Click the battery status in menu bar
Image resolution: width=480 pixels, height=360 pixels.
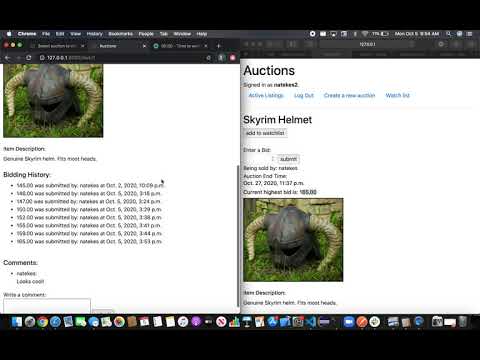click(x=381, y=34)
